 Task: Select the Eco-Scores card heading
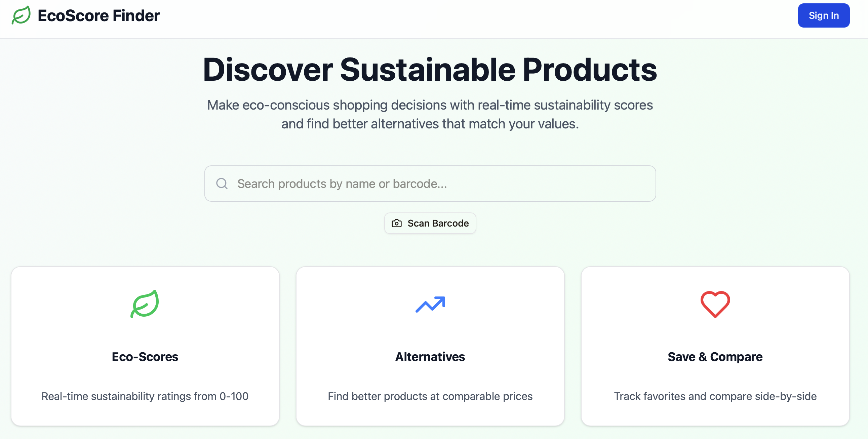(145, 357)
